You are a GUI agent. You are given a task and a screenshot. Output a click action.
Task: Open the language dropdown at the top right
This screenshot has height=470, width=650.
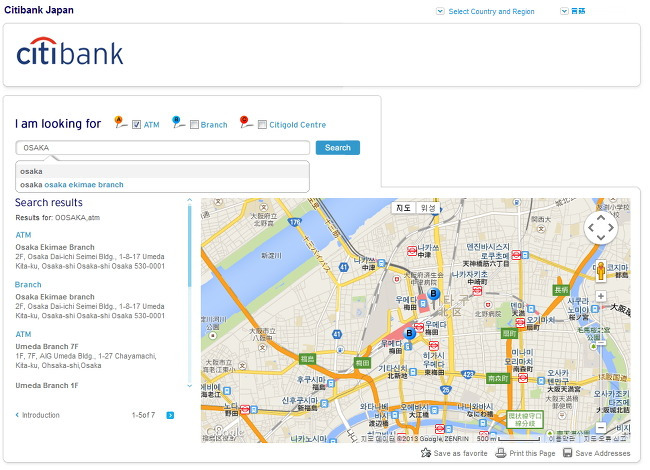tap(573, 11)
